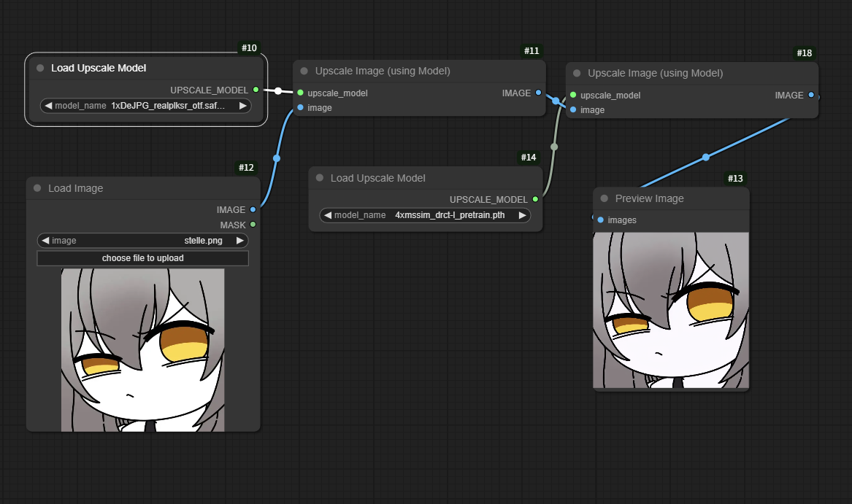Click the choose file to upload button
The width and height of the screenshot is (852, 504).
143,258
